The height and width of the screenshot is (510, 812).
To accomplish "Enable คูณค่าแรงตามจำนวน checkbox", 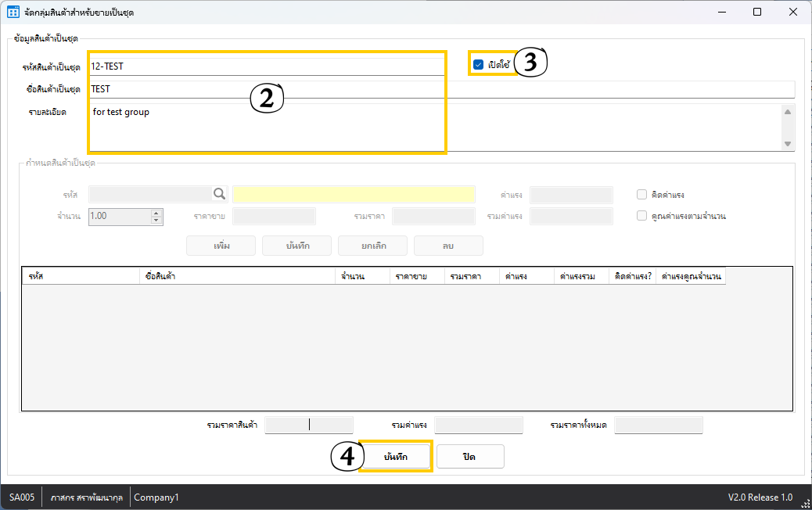I will coord(641,216).
